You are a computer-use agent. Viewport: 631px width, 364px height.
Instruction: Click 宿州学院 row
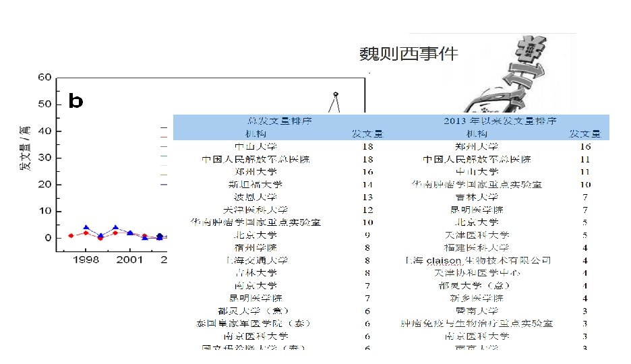256,248
